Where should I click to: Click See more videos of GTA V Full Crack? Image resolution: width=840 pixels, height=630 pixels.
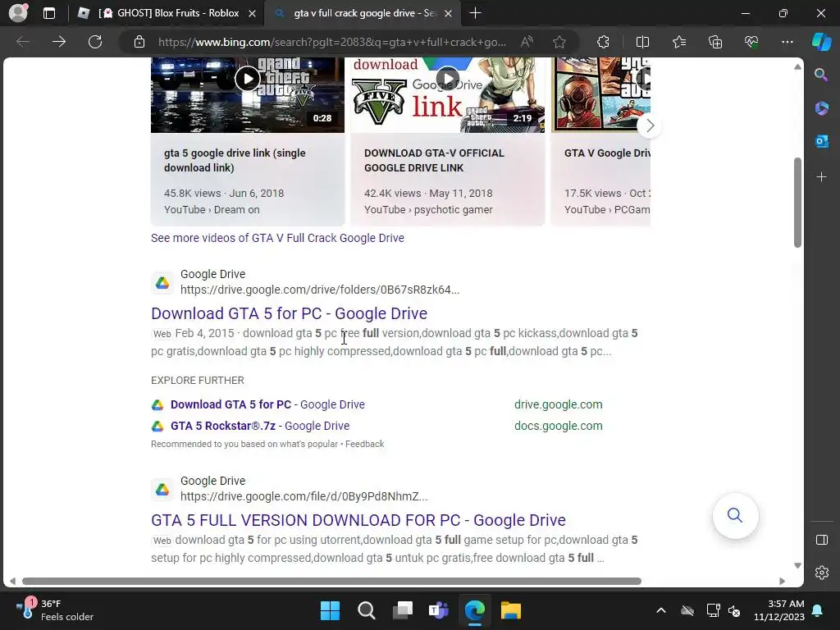pyautogui.click(x=277, y=238)
